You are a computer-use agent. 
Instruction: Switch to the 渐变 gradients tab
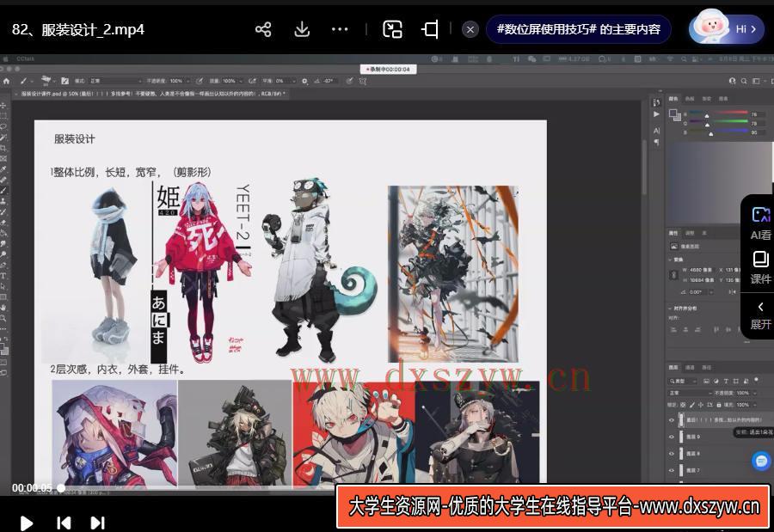(707, 99)
